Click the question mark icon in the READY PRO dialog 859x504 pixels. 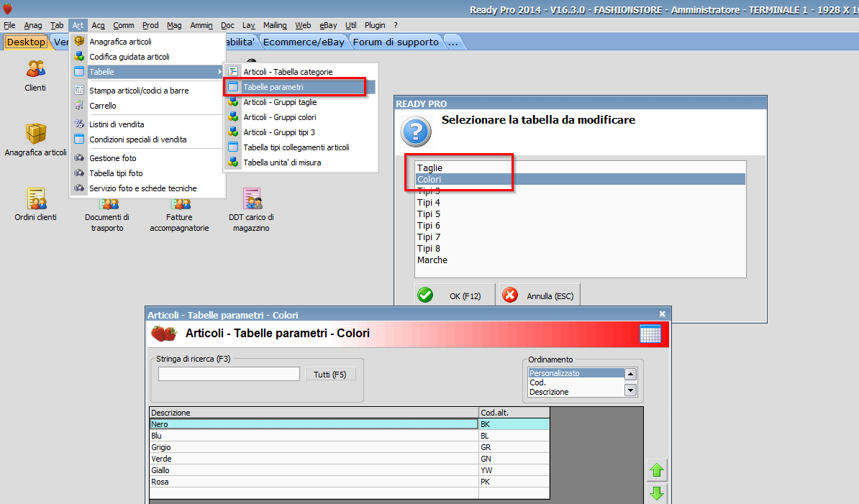pyautogui.click(x=416, y=132)
